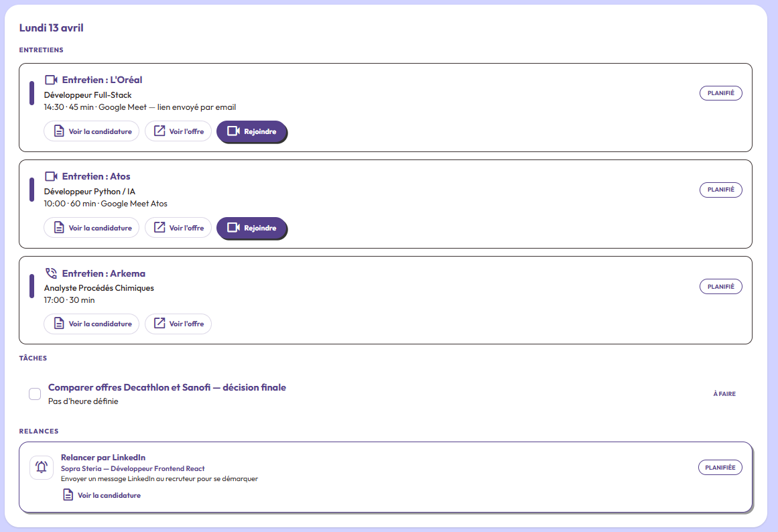Click the video camera icon beside Entretien : Atos
Viewport: 778px width, 532px height.
(51, 176)
